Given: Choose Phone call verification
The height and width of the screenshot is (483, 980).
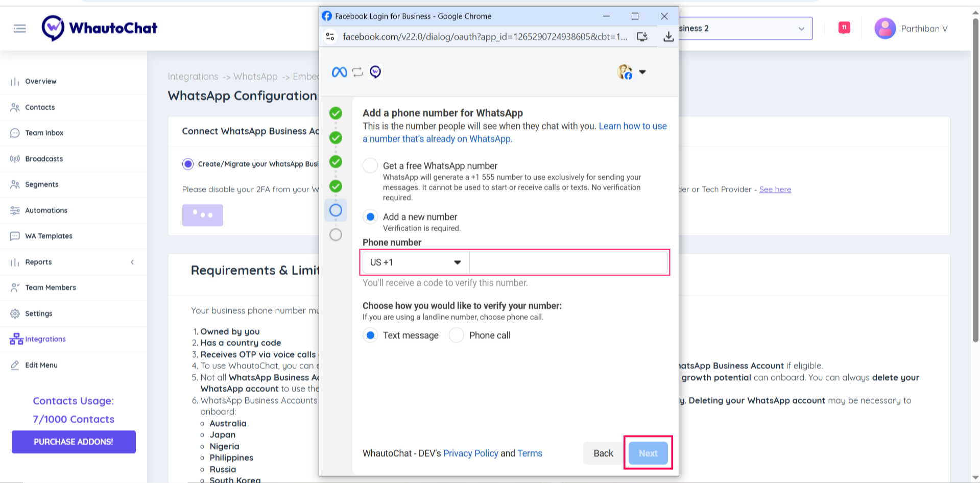Looking at the screenshot, I should coord(457,335).
